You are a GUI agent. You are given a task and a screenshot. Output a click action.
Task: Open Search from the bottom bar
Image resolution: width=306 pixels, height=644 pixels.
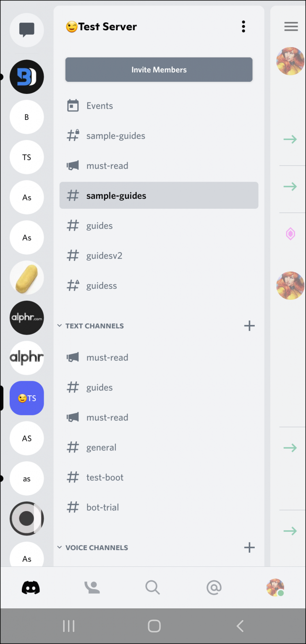tap(152, 587)
